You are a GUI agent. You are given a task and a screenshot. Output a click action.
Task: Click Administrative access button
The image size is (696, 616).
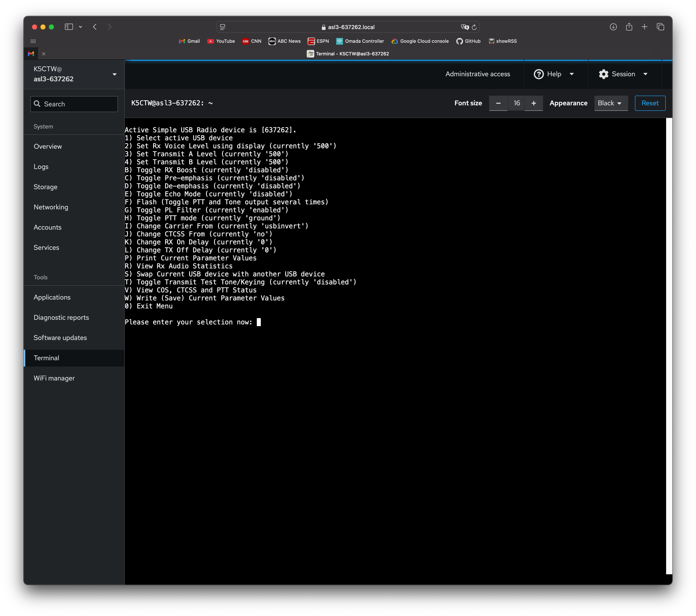pyautogui.click(x=477, y=74)
